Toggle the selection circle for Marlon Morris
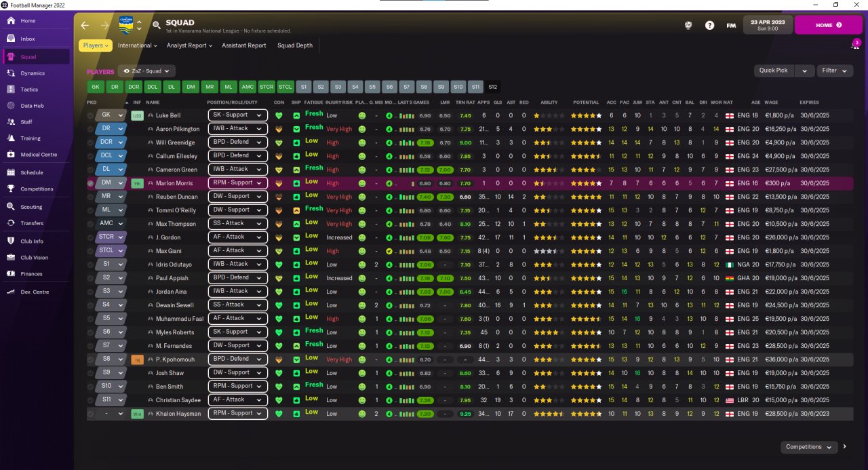The height and width of the screenshot is (470, 868). (x=91, y=183)
